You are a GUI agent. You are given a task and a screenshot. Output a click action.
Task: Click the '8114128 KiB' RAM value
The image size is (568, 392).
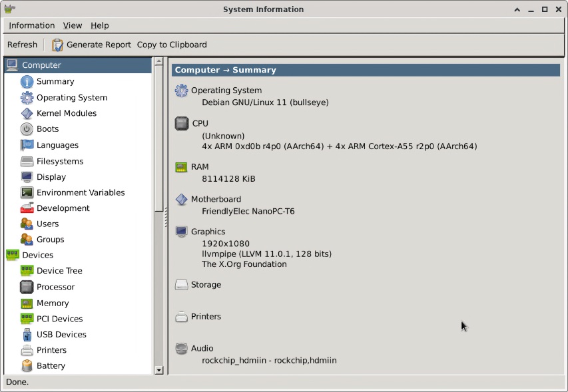228,179
